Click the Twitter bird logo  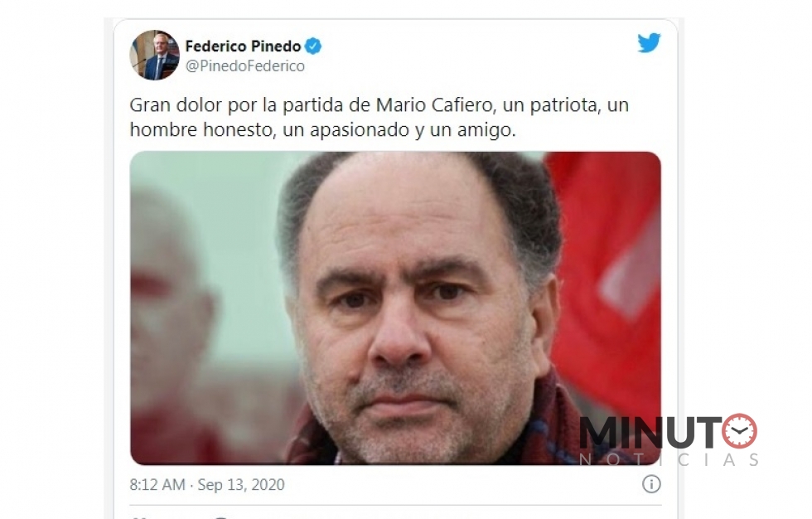[x=649, y=43]
